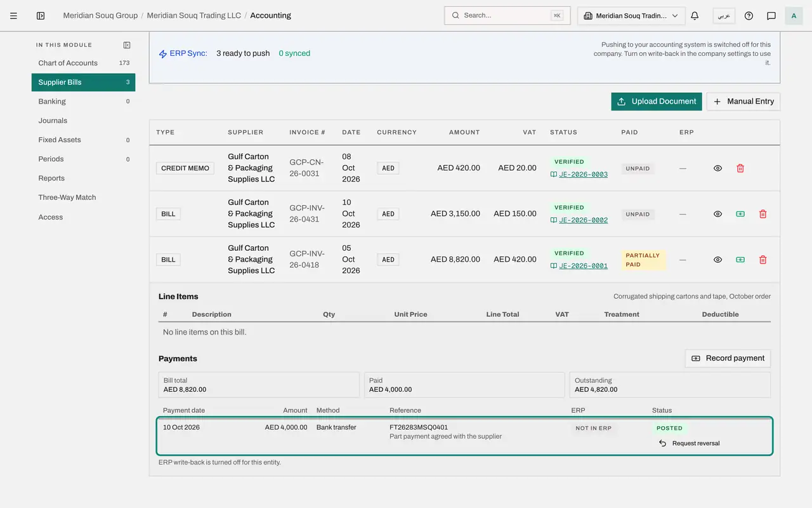The width and height of the screenshot is (812, 508).
Task: Open Chart of Accounts module
Action: tap(83, 63)
